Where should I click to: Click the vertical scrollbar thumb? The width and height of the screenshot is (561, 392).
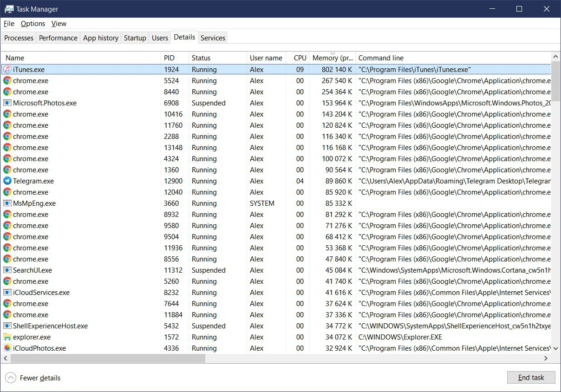pos(556,81)
